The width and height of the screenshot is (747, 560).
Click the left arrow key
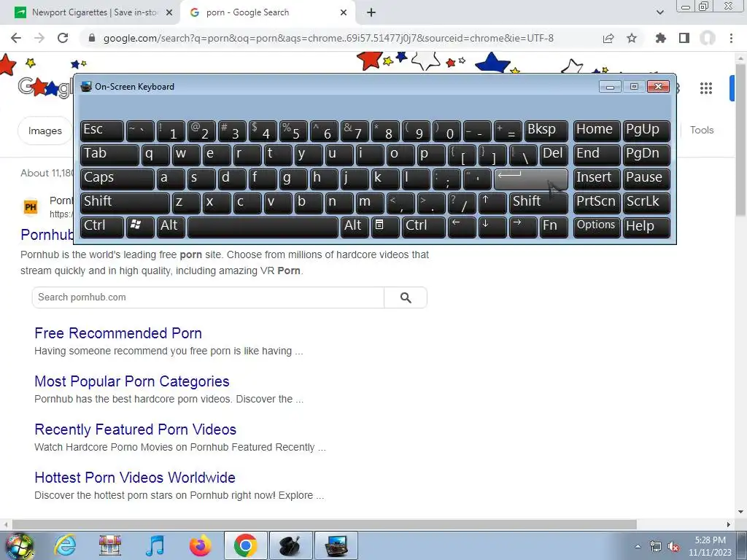(462, 227)
